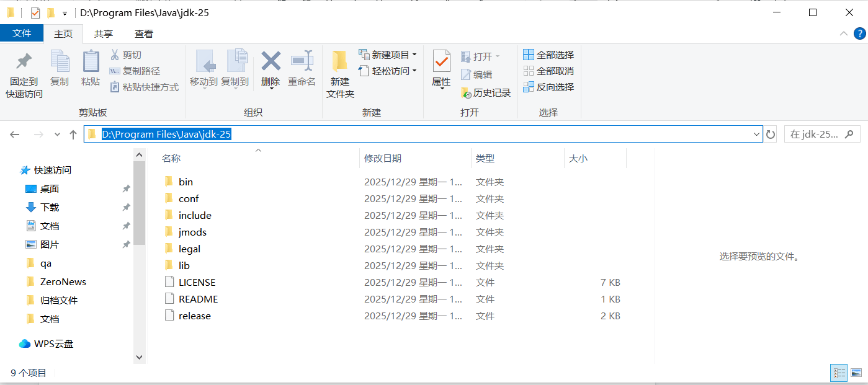Viewport: 868px width, 385px height.
Task: Select the jmods folder
Action: coord(192,232)
